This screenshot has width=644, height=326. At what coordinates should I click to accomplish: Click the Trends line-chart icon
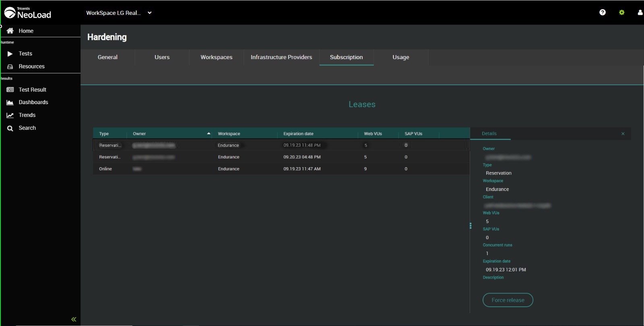pyautogui.click(x=10, y=115)
